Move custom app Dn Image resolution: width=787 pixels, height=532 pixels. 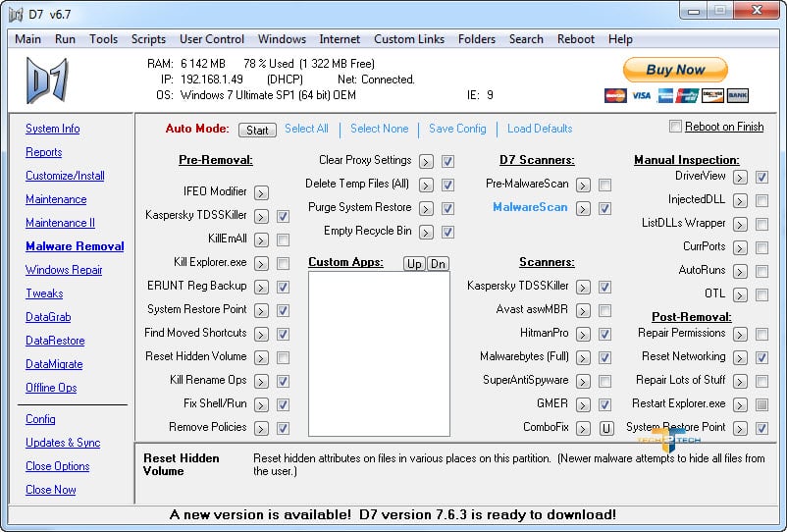point(438,263)
